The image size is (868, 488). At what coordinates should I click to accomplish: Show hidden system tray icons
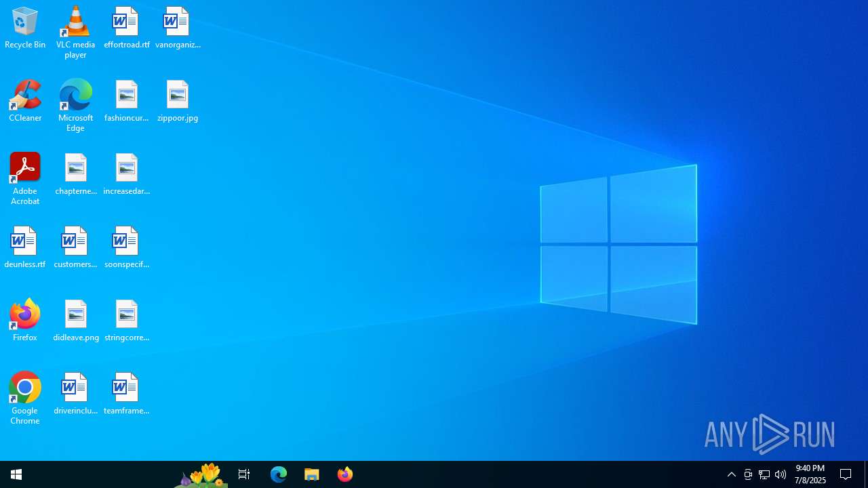pos(732,474)
